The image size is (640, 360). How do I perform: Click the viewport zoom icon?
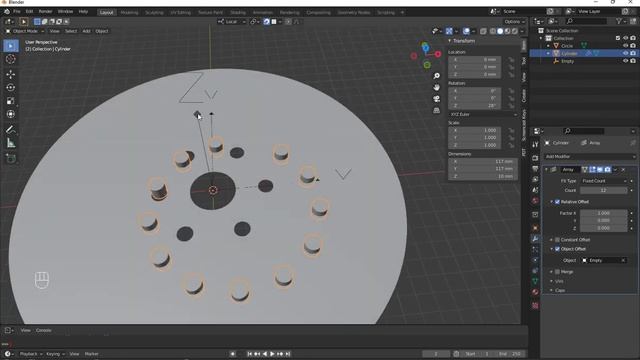point(436,76)
